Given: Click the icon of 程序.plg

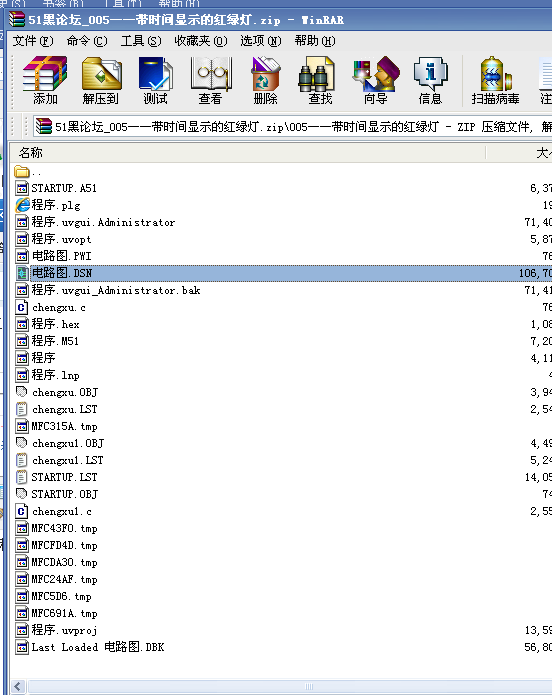Looking at the screenshot, I should pos(22,205).
